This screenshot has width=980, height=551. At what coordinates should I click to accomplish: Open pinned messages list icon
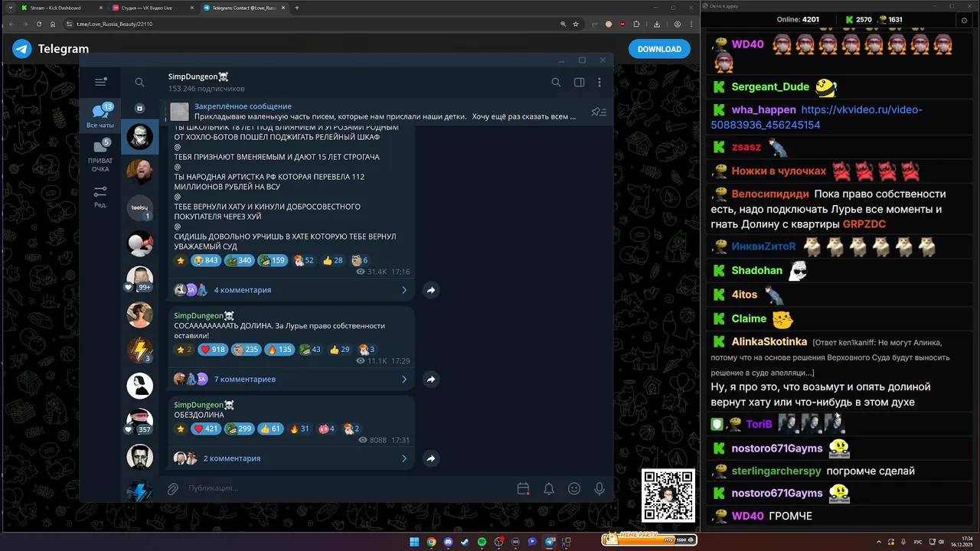[599, 112]
